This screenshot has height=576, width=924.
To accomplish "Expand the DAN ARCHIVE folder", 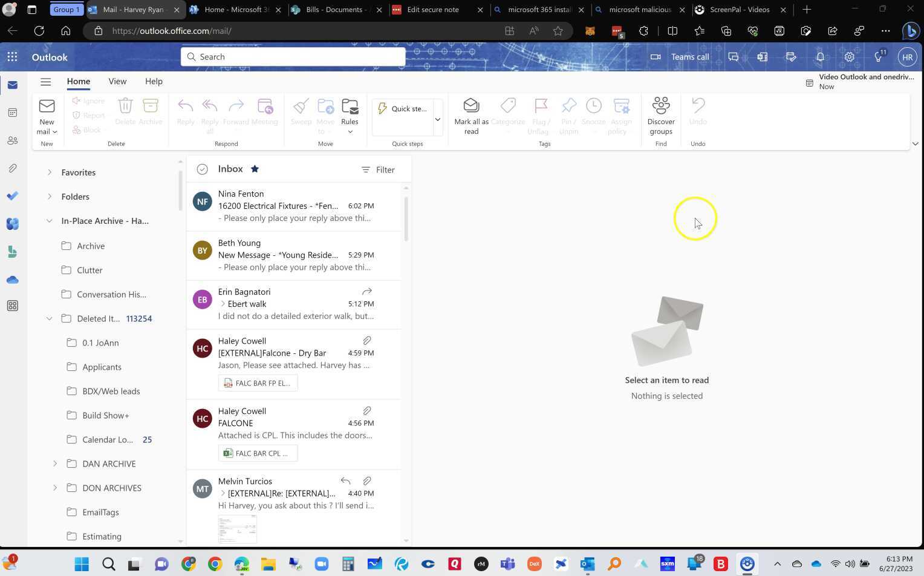I will pos(55,463).
